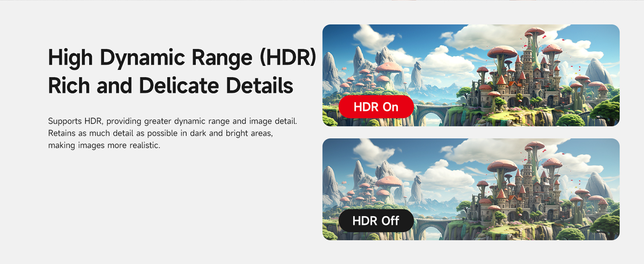This screenshot has width=644, height=264.
Task: Click the (HDR) word in the heading
Action: [288, 58]
